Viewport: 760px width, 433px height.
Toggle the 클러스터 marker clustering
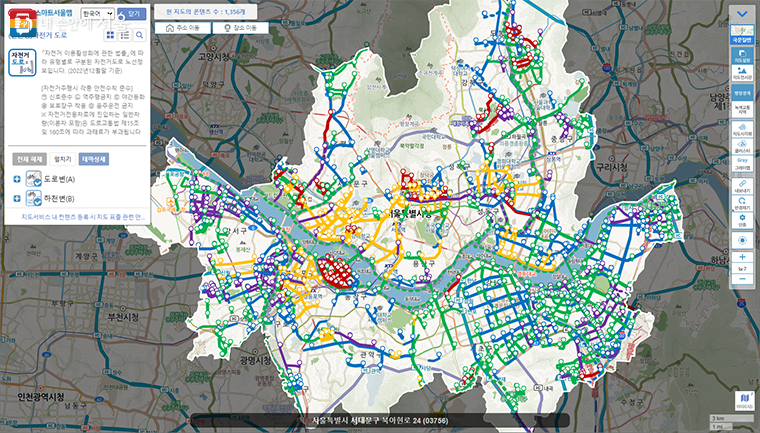click(x=742, y=146)
